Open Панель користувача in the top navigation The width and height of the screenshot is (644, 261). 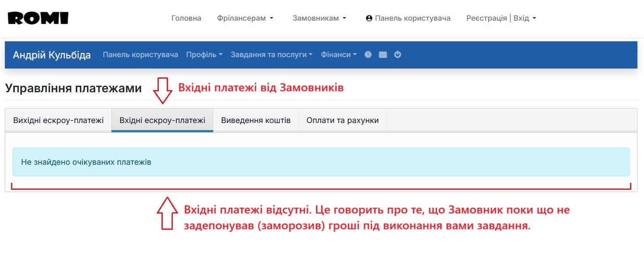(408, 18)
